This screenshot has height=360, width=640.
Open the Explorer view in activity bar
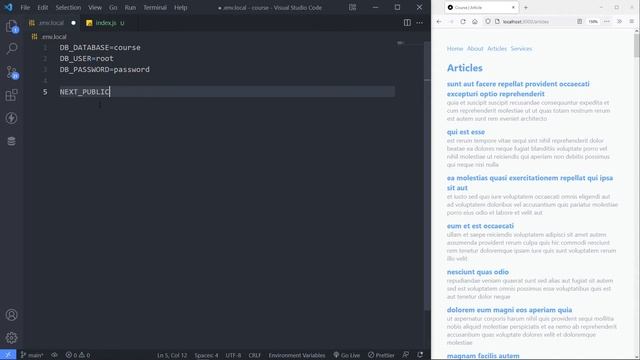(x=11, y=27)
